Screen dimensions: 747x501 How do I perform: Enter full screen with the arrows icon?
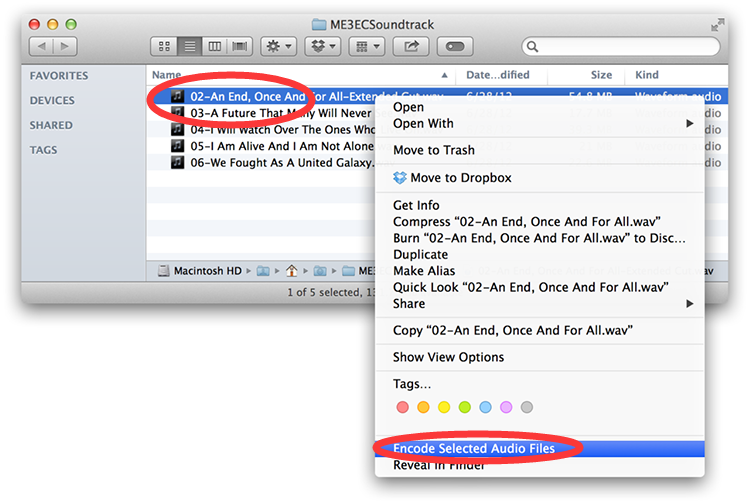point(717,24)
